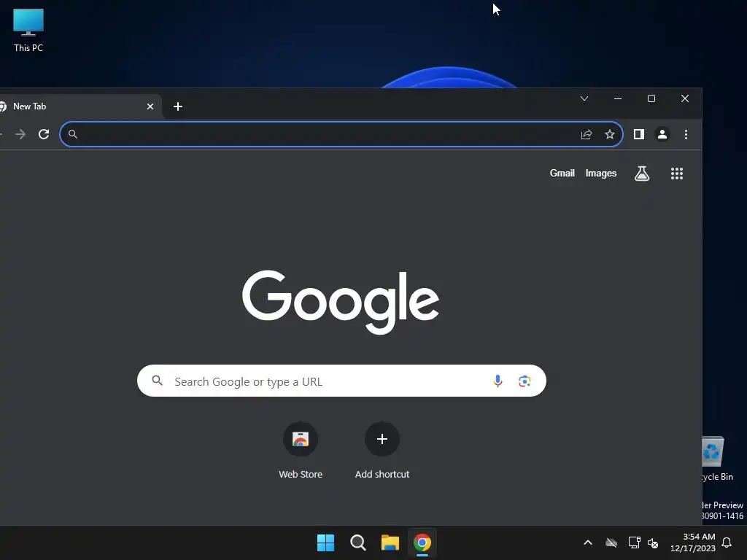Open Google apps grid

pyautogui.click(x=677, y=174)
